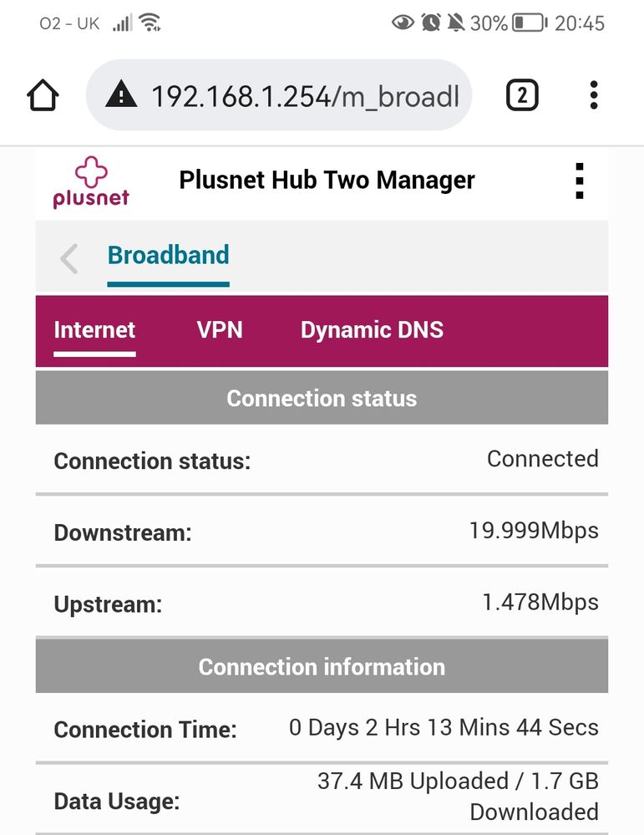
Task: Tap the insecure connection warning triangle
Action: [x=121, y=96]
